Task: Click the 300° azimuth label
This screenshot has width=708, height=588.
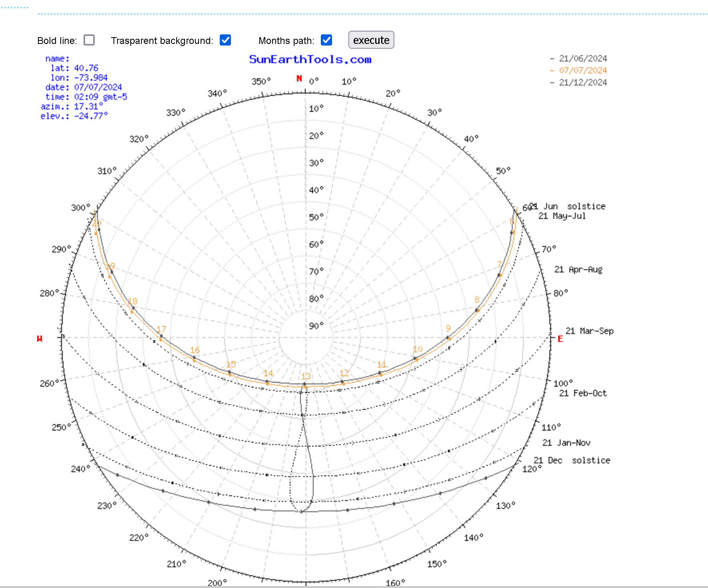Action: 81,208
